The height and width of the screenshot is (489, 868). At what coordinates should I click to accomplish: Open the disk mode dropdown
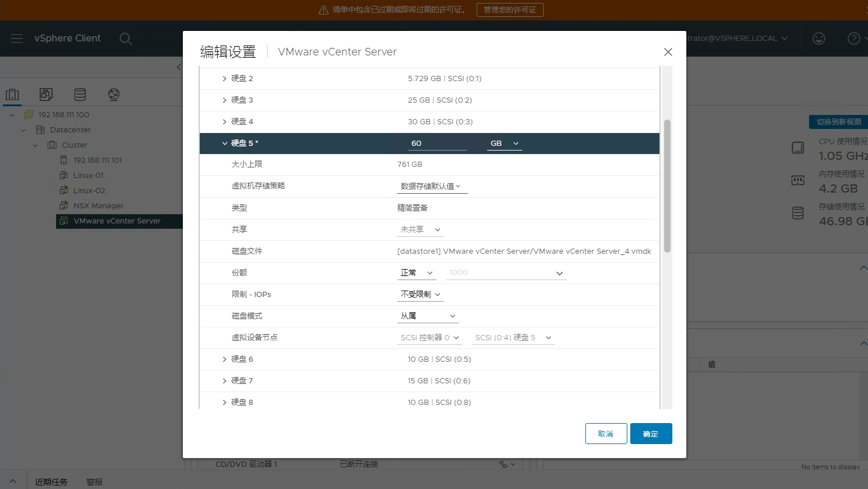428,316
